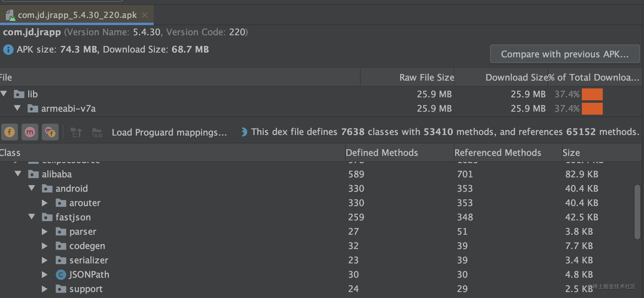This screenshot has height=298, width=644.
Task: Expand the serializer package
Action: click(x=45, y=260)
